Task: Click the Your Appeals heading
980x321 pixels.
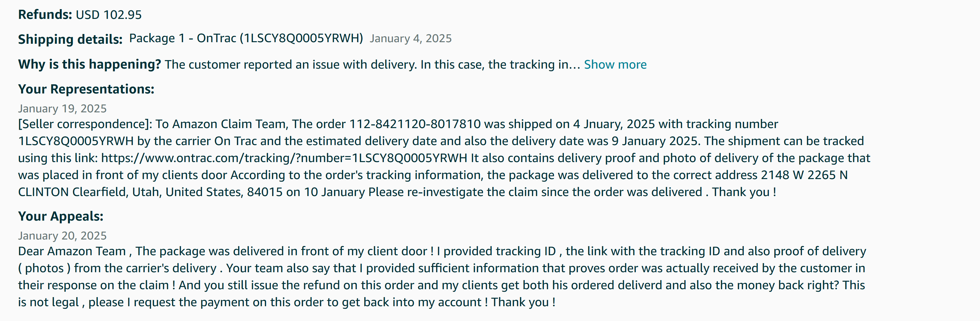Action: pos(60,216)
